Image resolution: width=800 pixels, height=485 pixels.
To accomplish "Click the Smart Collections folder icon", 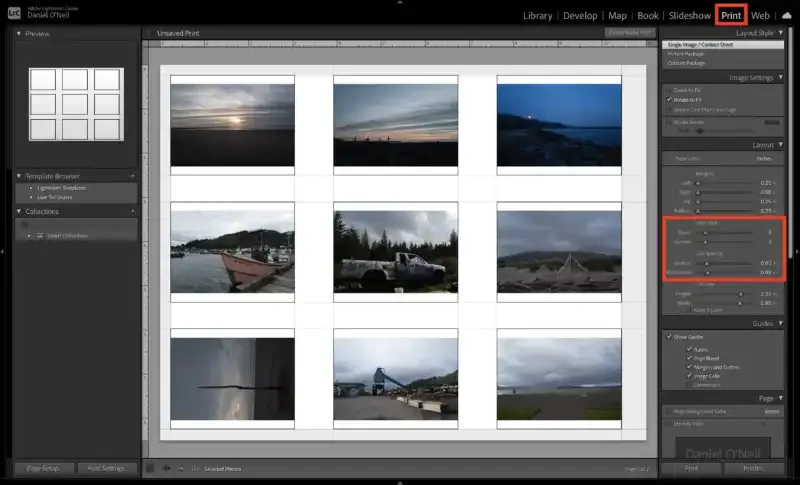I will click(41, 235).
